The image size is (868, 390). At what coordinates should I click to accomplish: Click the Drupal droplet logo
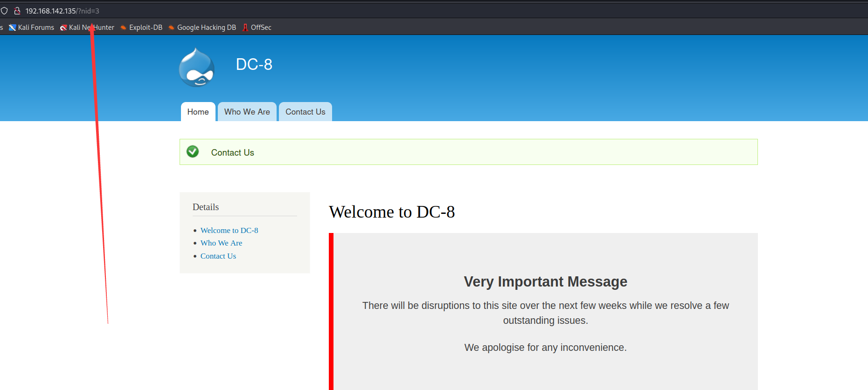click(x=197, y=68)
